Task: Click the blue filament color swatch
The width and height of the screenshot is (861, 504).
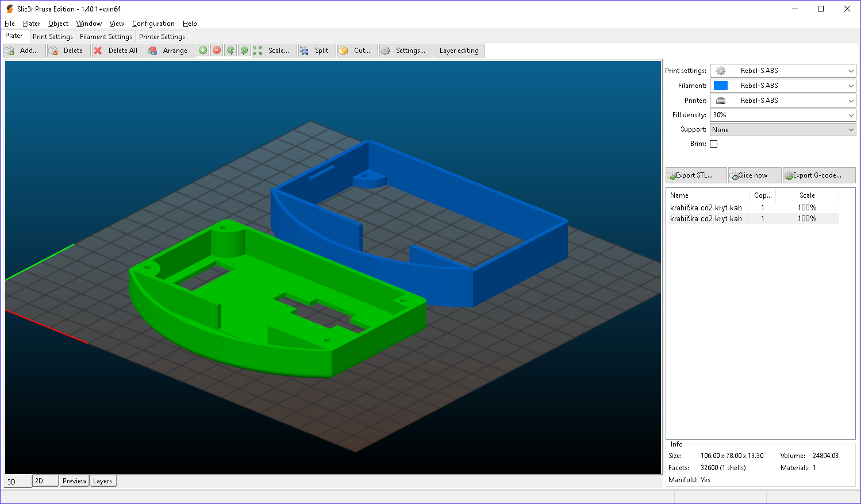Action: tap(721, 86)
